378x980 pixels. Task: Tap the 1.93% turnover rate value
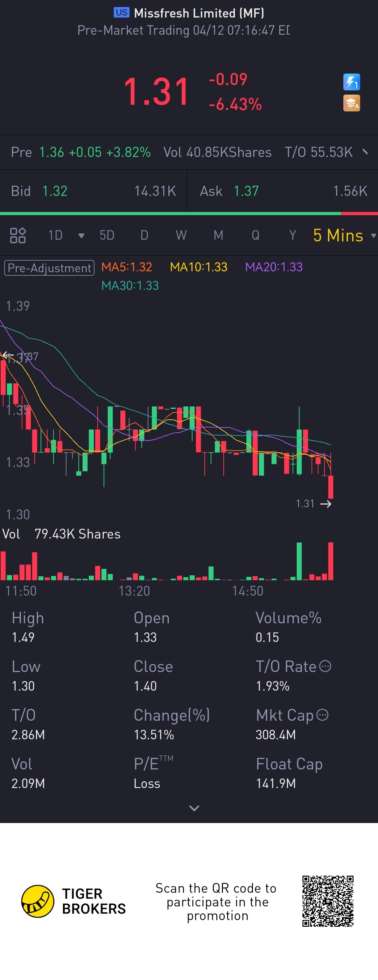[x=272, y=686]
